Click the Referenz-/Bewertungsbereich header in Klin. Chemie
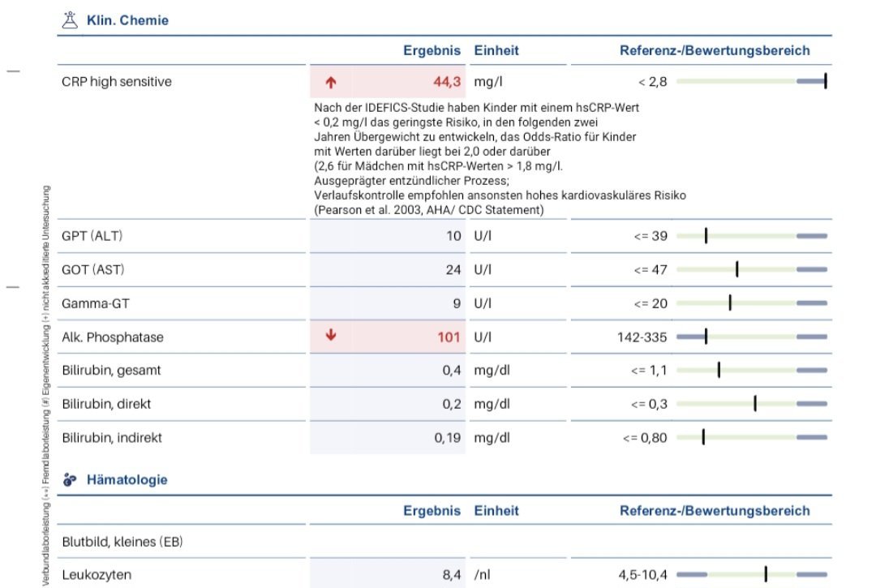Image resolution: width=876 pixels, height=588 pixels. [715, 50]
